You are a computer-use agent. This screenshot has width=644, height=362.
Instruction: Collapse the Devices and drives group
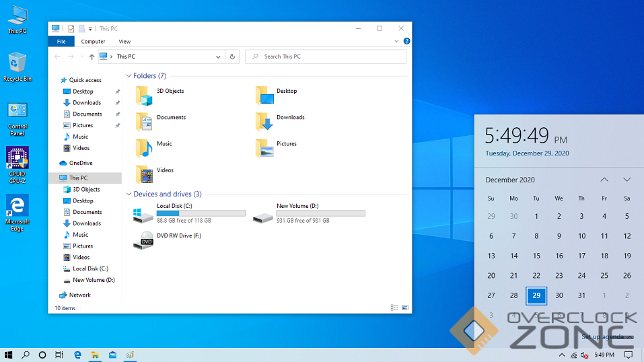point(129,194)
